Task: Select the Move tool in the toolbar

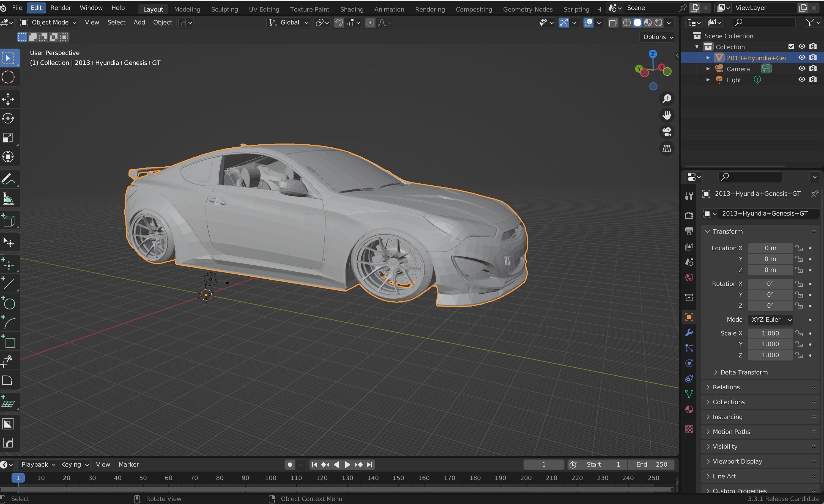Action: click(8, 99)
